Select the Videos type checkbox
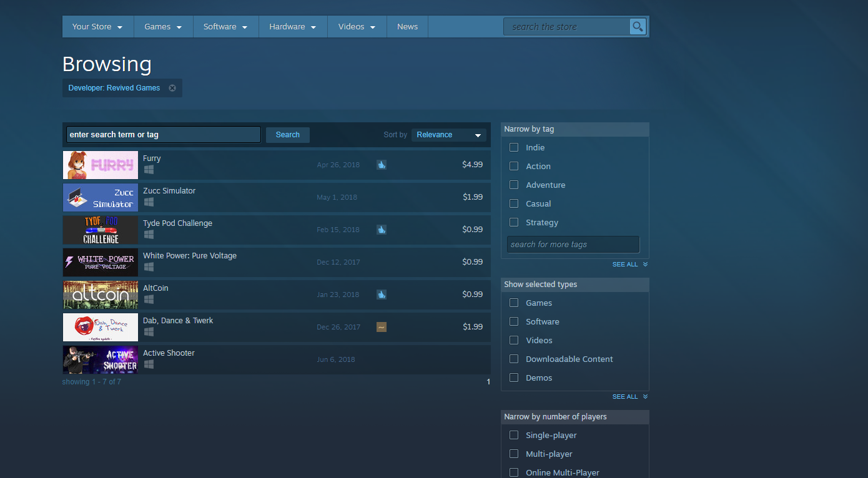This screenshot has width=868, height=478. [514, 341]
